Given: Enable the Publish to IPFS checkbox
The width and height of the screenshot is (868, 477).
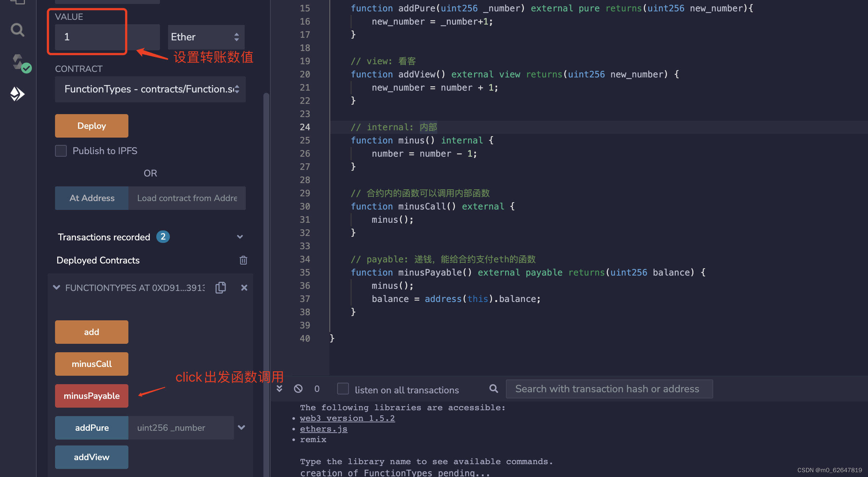Looking at the screenshot, I should point(61,151).
